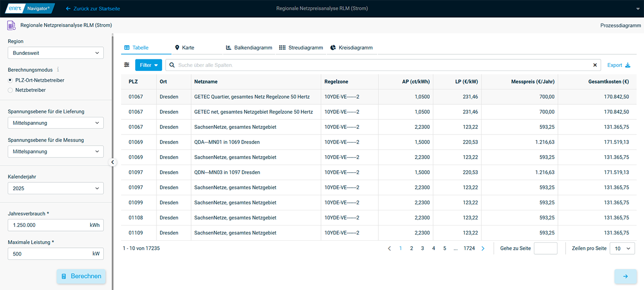This screenshot has width=644, height=290.
Task: Open the column settings sliders icon
Action: pyautogui.click(x=127, y=65)
